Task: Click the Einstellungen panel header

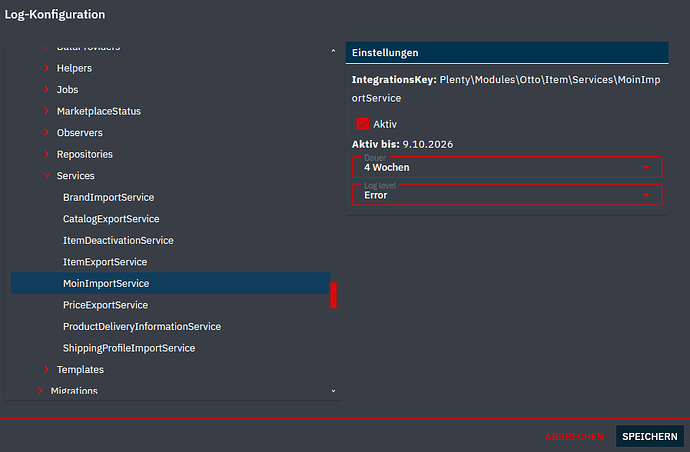Action: (507, 53)
